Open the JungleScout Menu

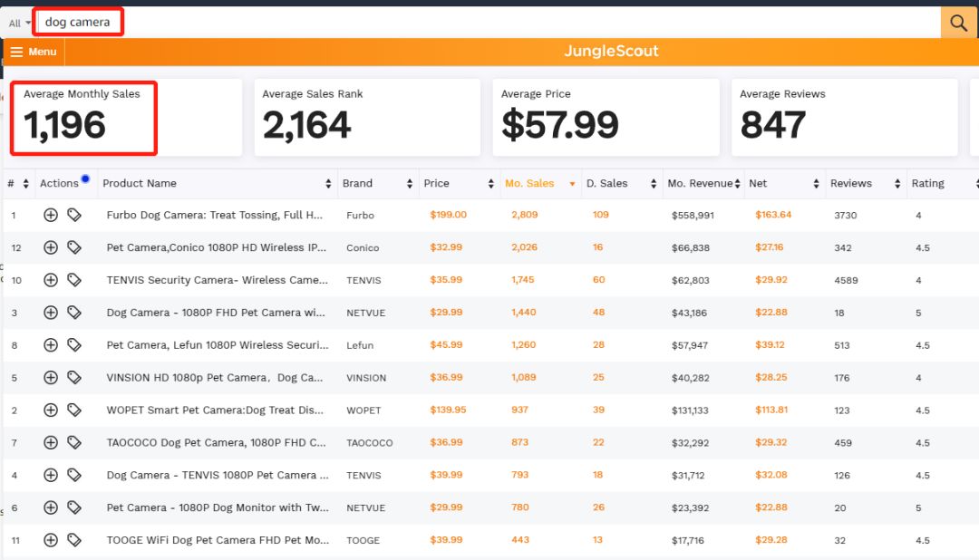pos(34,52)
